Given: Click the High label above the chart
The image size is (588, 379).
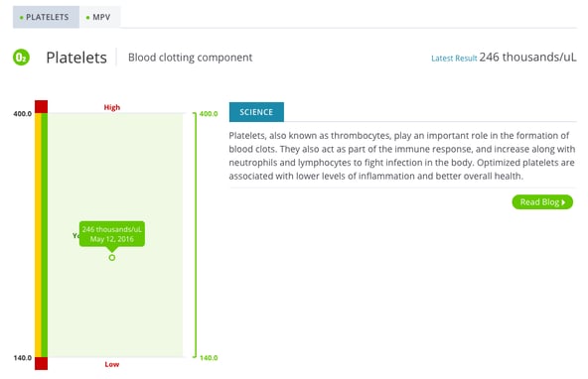Looking at the screenshot, I should (x=112, y=107).
